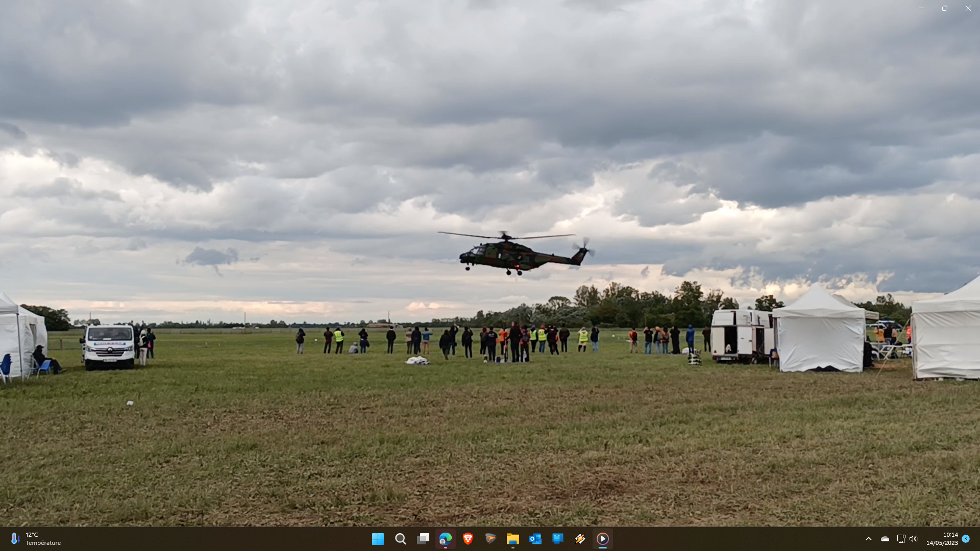Open clock and calendar flyout
Viewport: 980px width, 551px height.
(x=942, y=539)
